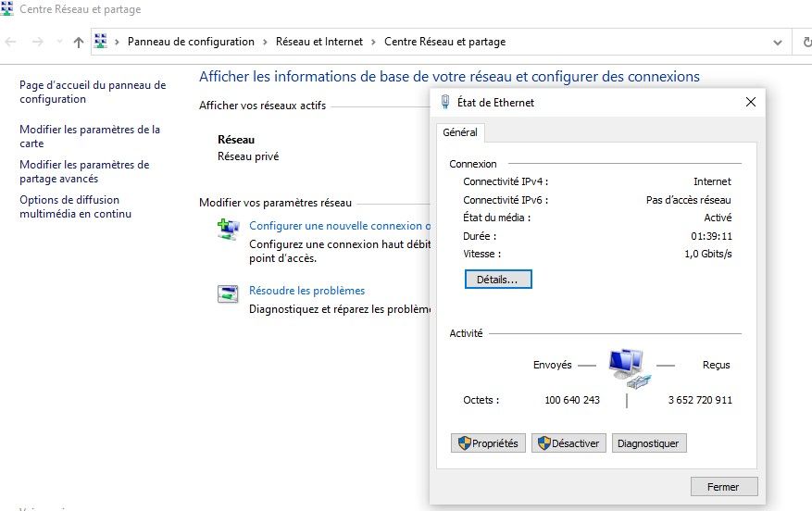Open Modifier les paramètres de la carte
The image size is (812, 511).
tap(90, 136)
